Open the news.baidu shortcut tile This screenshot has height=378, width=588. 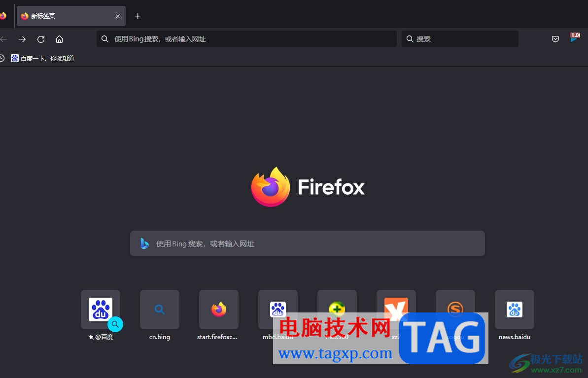pyautogui.click(x=515, y=309)
